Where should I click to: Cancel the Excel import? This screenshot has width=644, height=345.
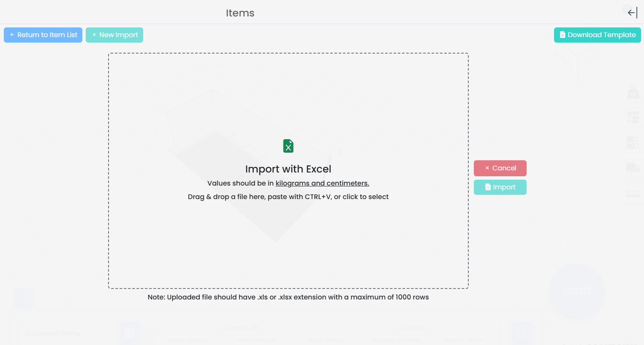(500, 168)
